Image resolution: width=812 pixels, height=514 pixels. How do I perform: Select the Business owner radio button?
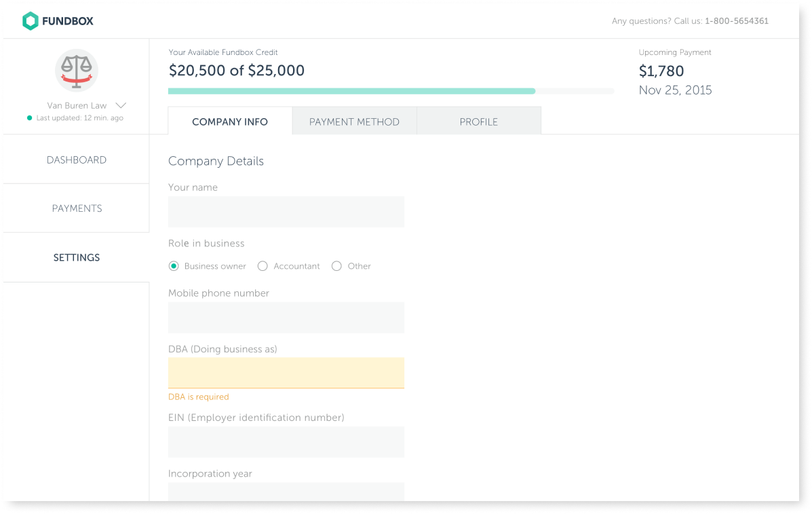(174, 266)
